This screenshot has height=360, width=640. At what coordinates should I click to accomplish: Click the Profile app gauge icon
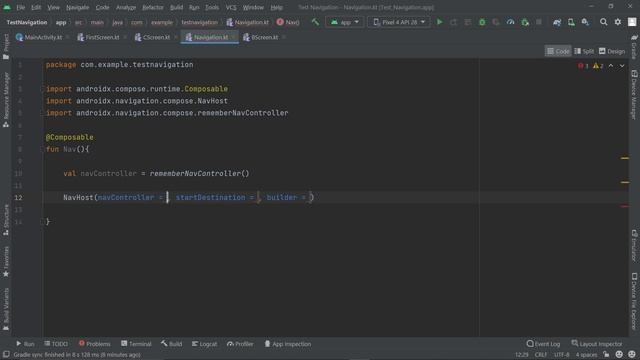pos(510,22)
